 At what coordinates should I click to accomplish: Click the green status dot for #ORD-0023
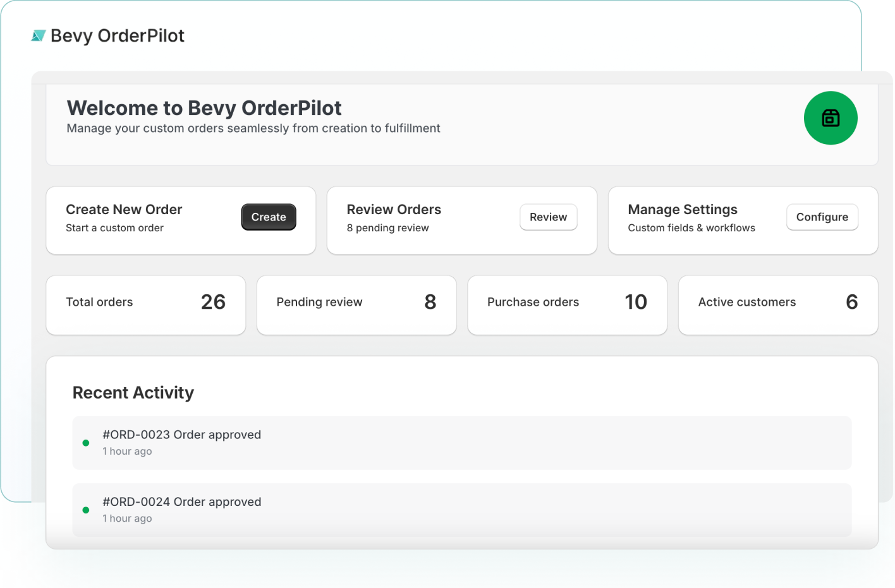86,443
